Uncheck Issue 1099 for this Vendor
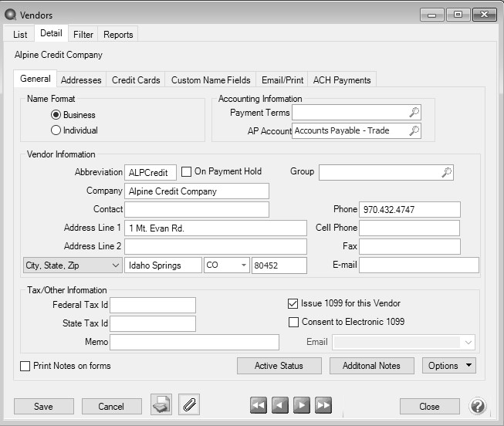 coord(293,303)
